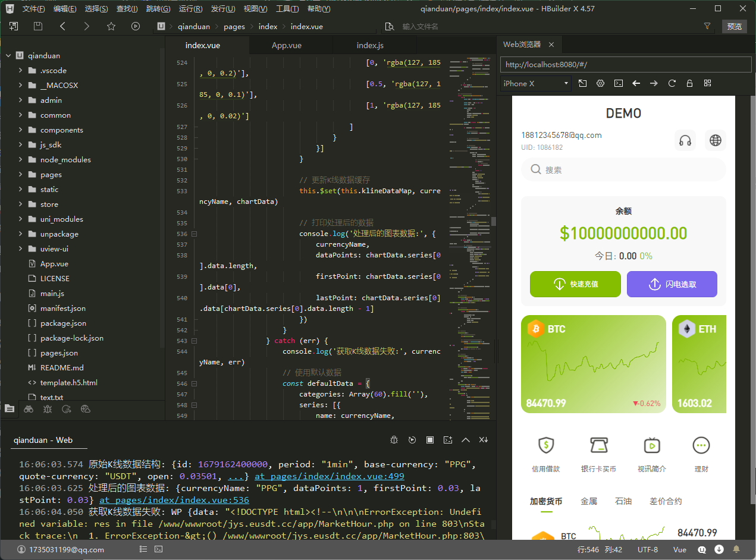
Task: Click the 信用借款 shortcut
Action: tap(545, 455)
